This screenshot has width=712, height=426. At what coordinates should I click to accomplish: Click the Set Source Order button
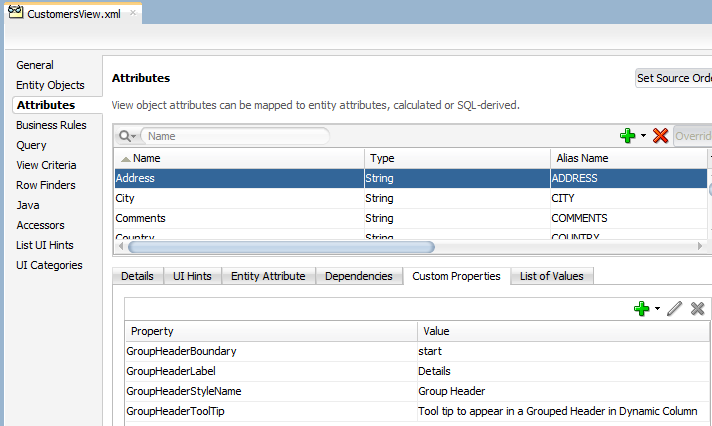tap(674, 78)
